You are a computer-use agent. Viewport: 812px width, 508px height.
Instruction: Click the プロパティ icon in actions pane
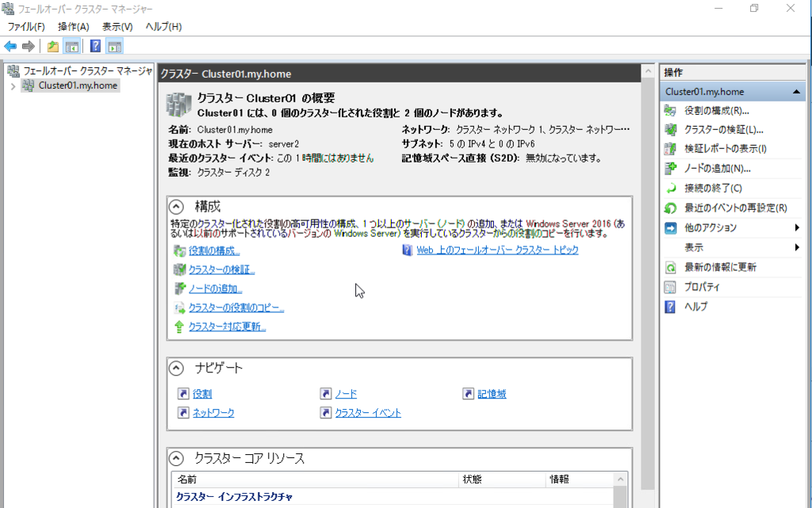click(x=670, y=287)
